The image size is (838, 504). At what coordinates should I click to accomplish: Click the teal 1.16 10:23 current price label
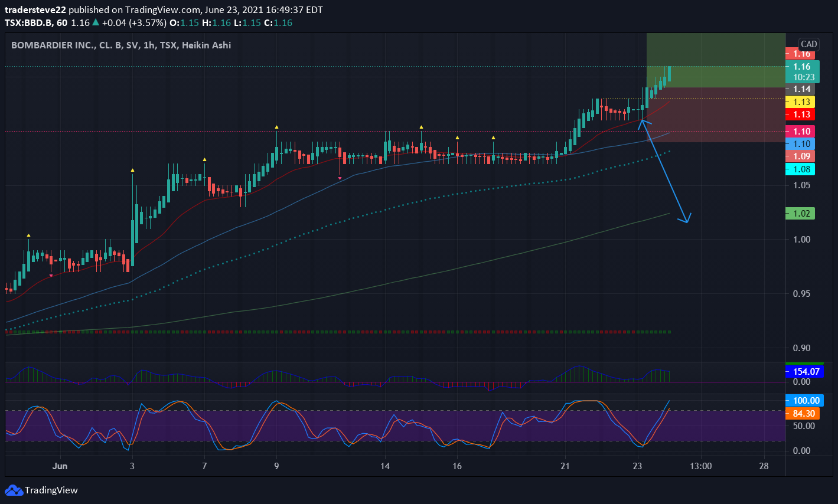point(802,71)
